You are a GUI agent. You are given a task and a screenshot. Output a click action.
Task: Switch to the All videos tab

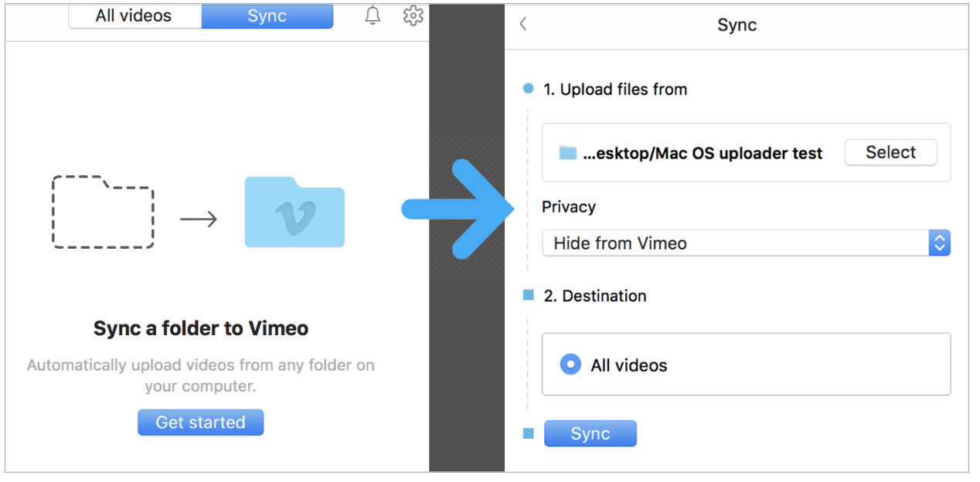(134, 16)
